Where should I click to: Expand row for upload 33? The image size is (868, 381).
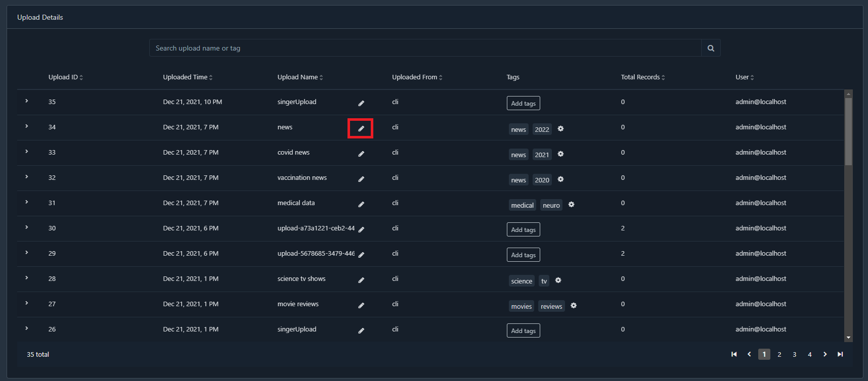coord(27,152)
